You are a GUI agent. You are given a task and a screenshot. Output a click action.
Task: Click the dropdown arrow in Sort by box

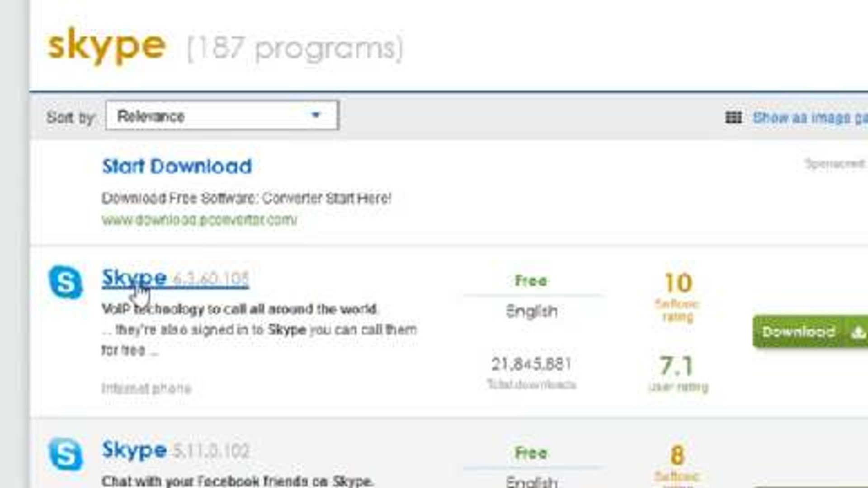point(316,116)
